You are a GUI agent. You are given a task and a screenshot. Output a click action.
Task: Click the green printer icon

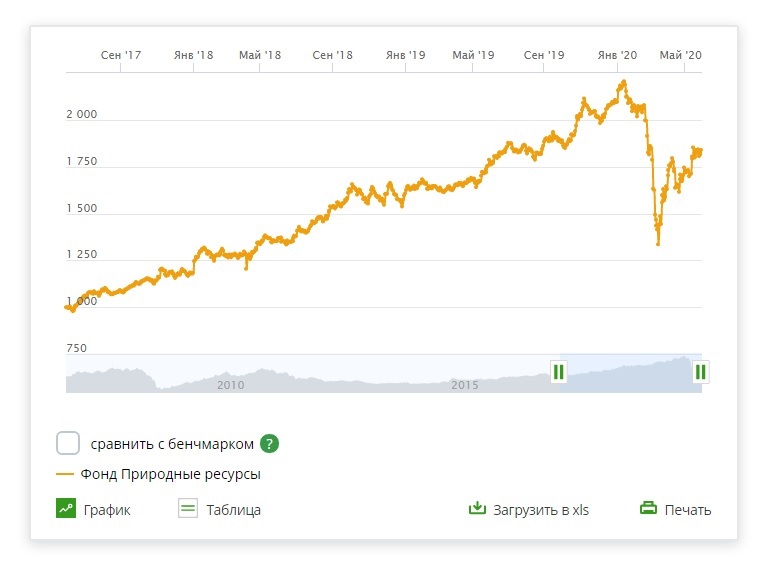click(649, 509)
